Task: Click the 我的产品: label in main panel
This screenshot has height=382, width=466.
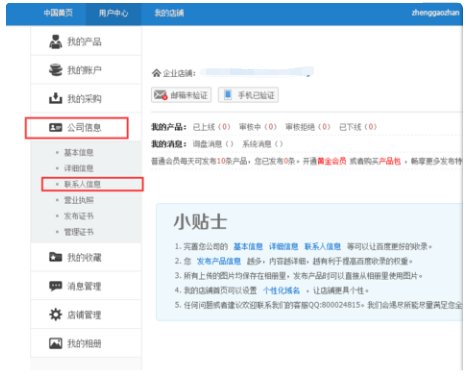Action: click(x=169, y=127)
